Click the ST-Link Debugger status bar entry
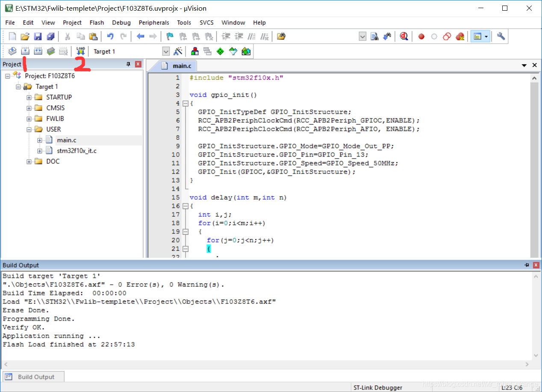Image resolution: width=542 pixels, height=392 pixels. (x=378, y=387)
